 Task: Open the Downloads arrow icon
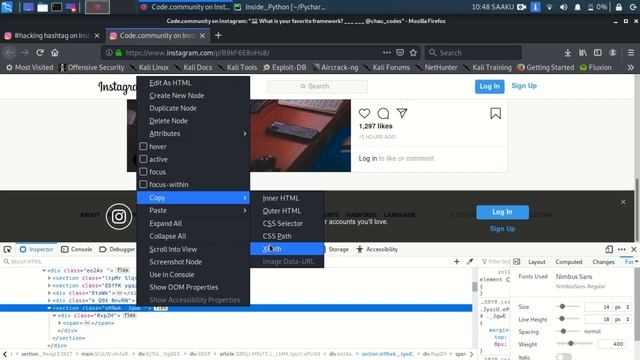click(x=568, y=53)
